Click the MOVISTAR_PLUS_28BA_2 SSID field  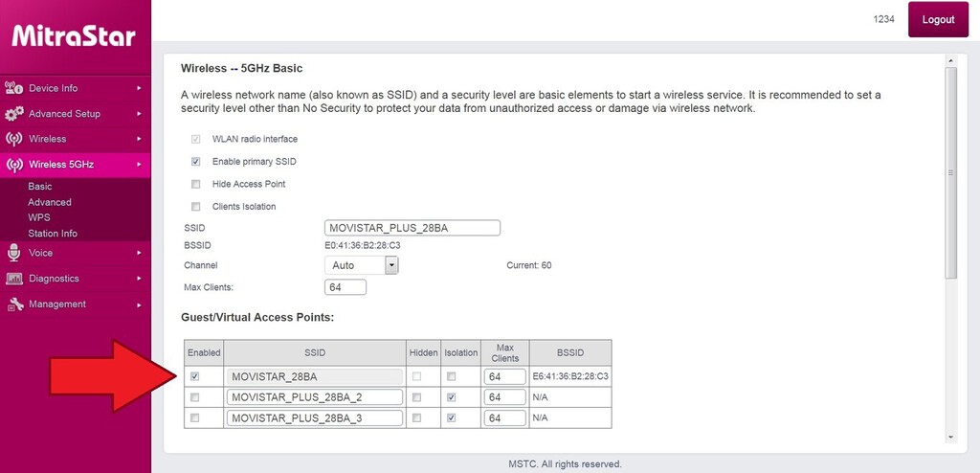coord(314,397)
